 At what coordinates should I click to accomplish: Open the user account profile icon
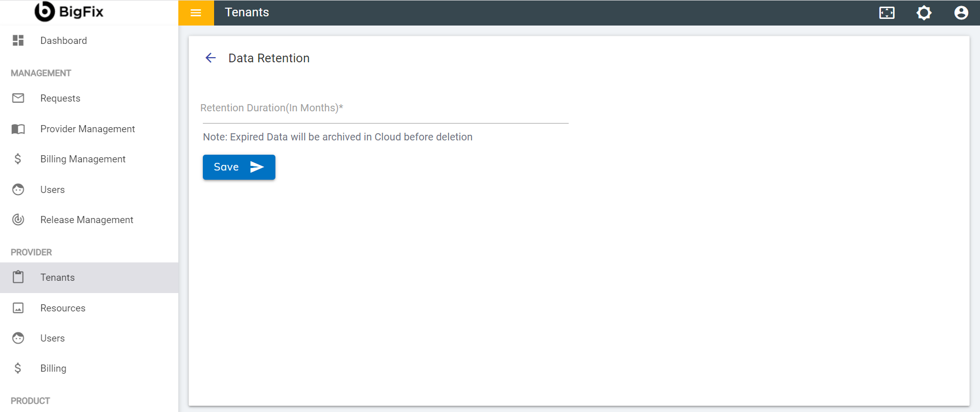[x=961, y=13]
